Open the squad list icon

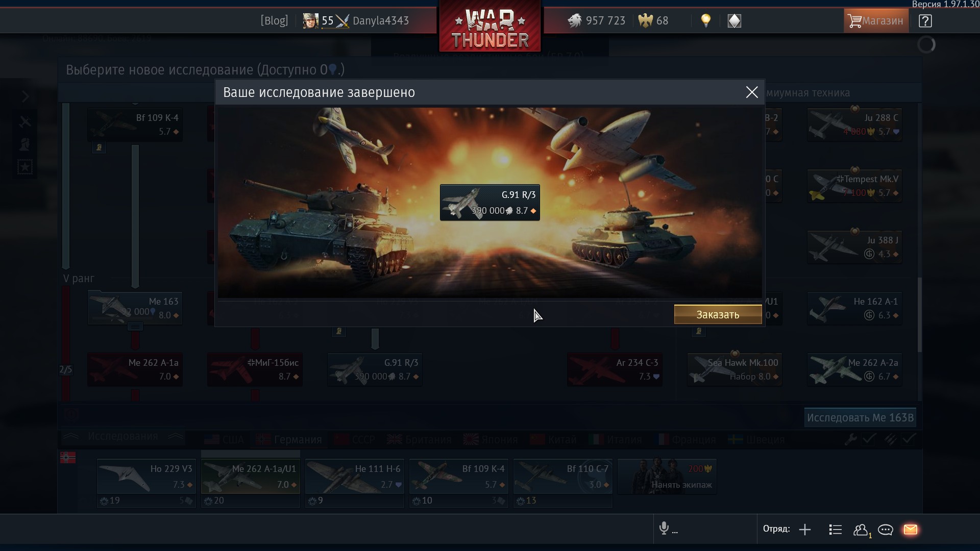coord(836,530)
